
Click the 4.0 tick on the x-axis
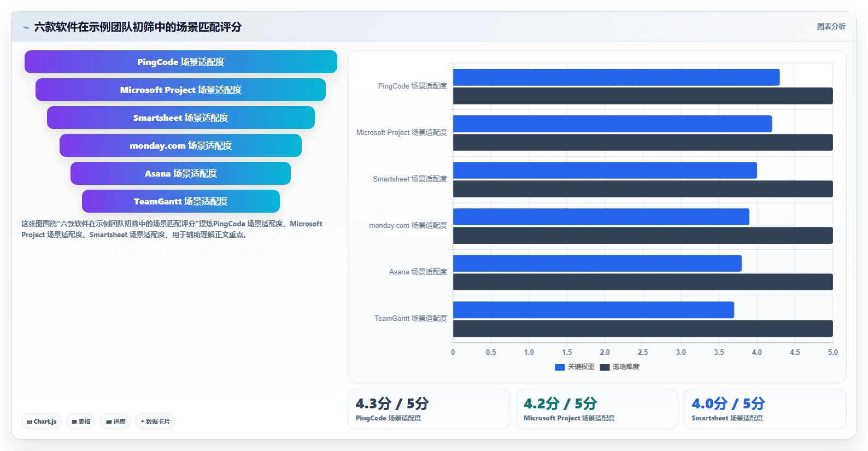tap(756, 353)
